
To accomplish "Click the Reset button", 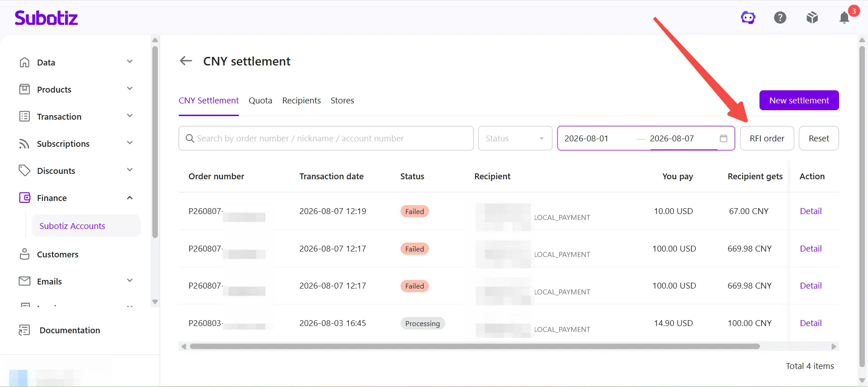I will [x=819, y=138].
